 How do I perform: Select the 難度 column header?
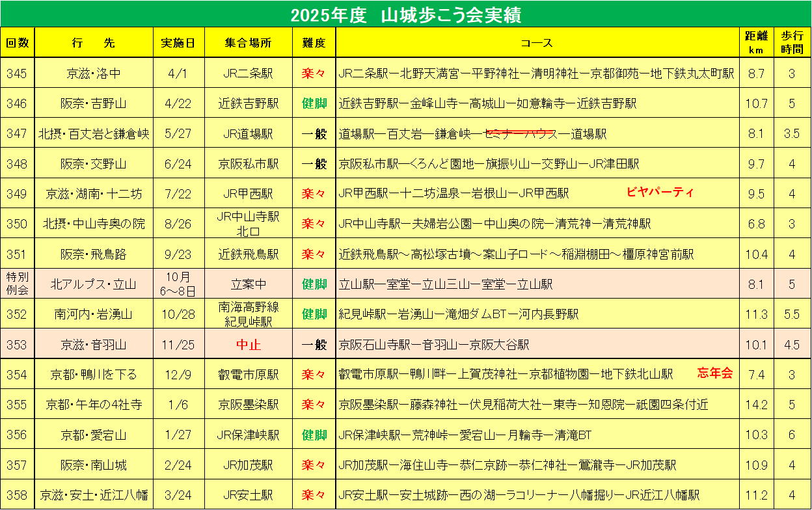[x=314, y=43]
